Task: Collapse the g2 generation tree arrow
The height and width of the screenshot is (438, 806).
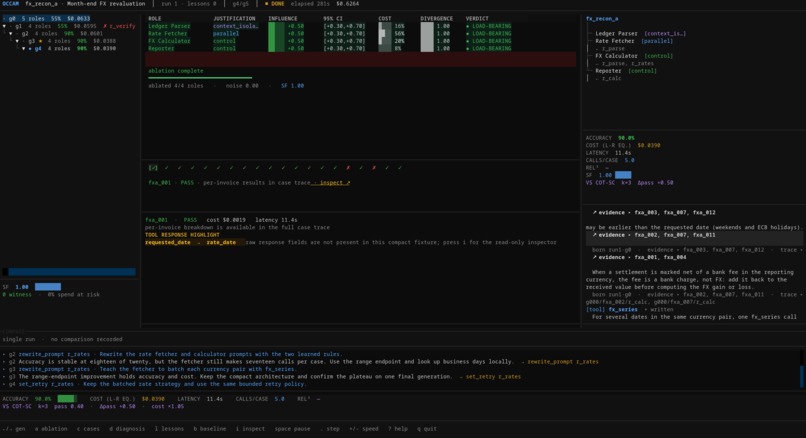Action: pyautogui.click(x=11, y=33)
